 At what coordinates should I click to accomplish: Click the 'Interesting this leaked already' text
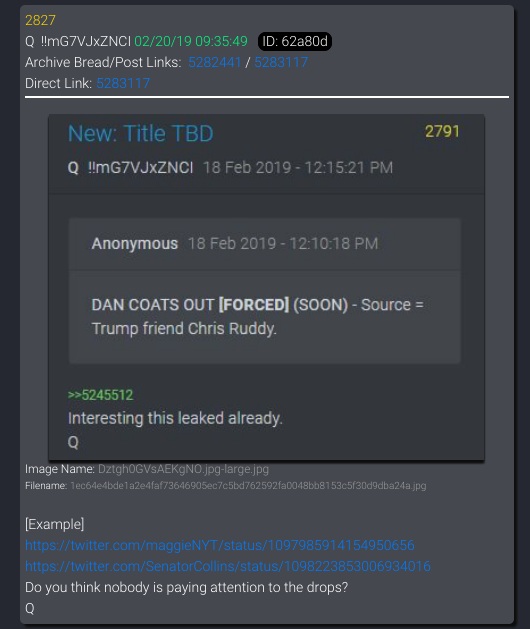tap(175, 418)
